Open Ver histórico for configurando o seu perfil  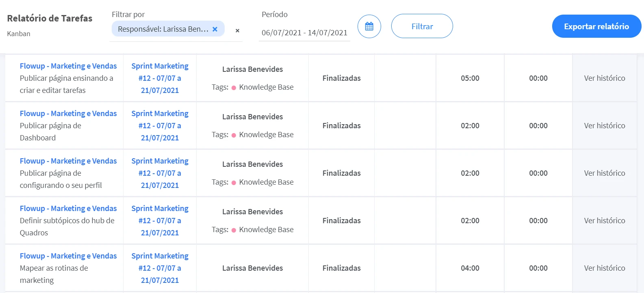click(x=604, y=173)
